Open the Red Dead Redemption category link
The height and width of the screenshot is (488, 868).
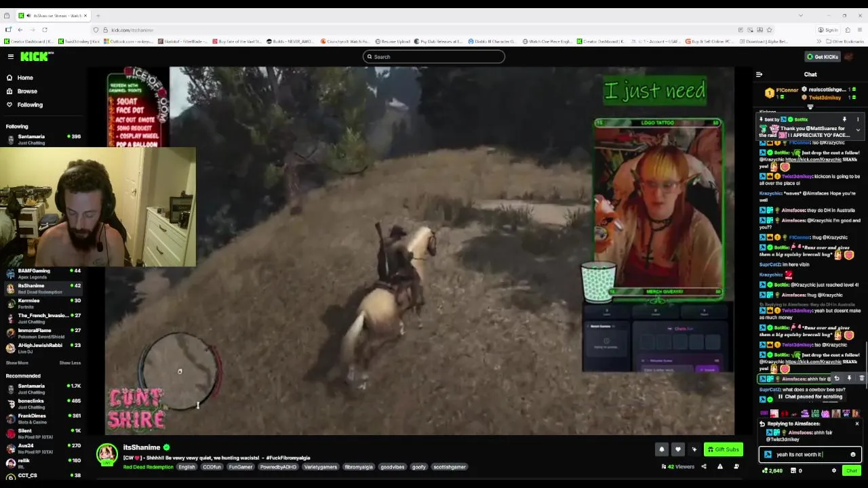(x=149, y=467)
